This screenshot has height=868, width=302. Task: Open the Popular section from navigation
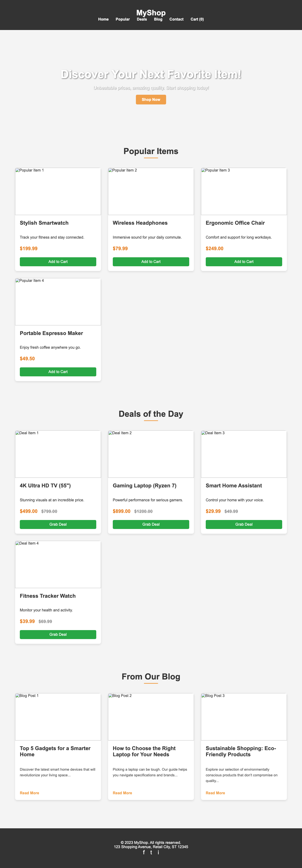click(123, 19)
